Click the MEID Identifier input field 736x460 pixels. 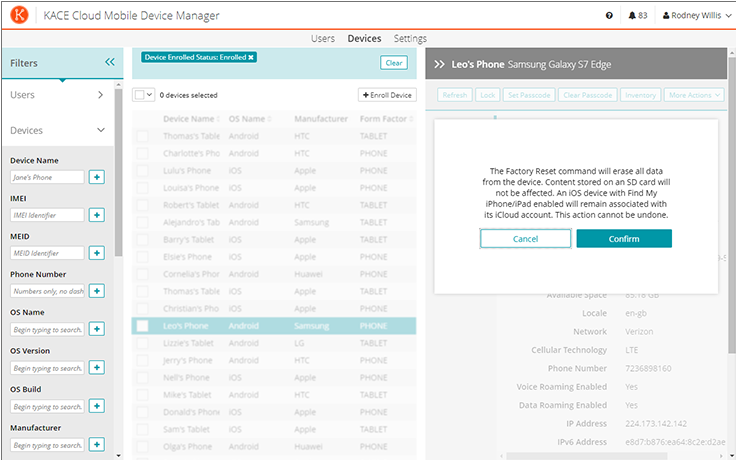pyautogui.click(x=47, y=253)
